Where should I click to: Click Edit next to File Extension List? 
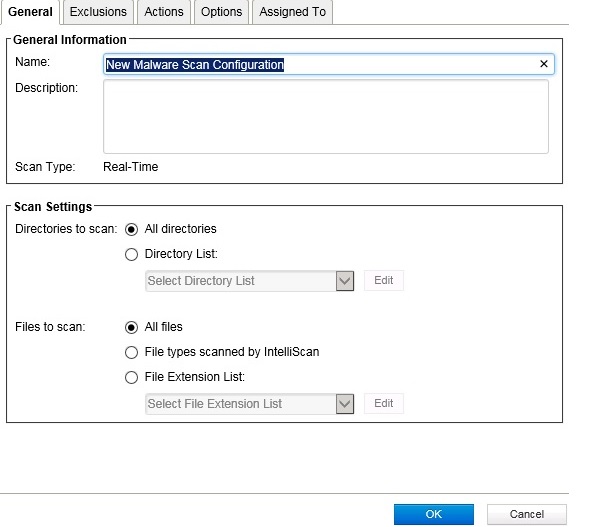coord(383,404)
